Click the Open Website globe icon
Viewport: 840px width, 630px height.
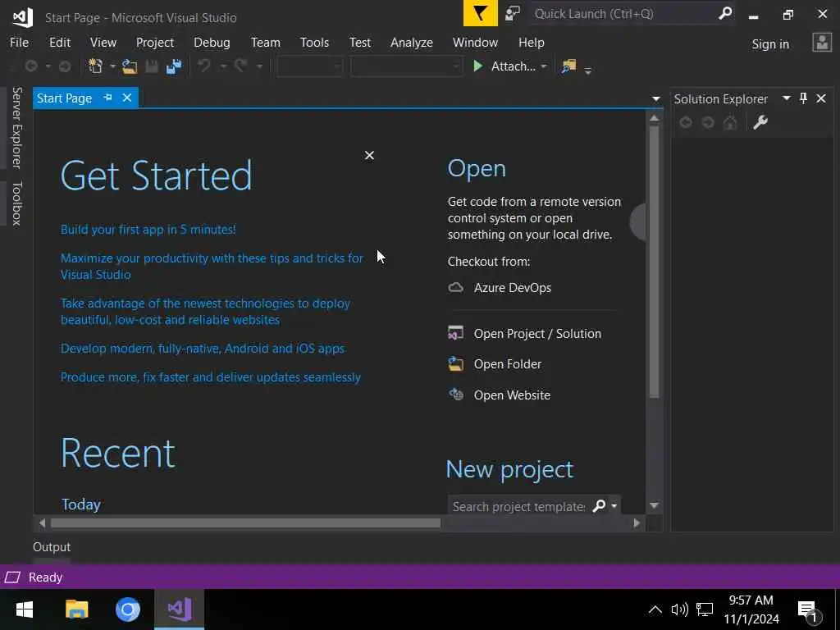click(455, 395)
